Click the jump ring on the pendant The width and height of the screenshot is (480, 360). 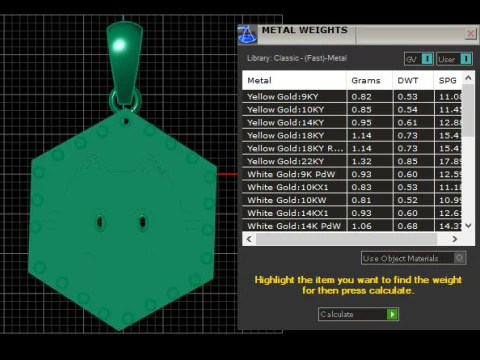pos(125,100)
